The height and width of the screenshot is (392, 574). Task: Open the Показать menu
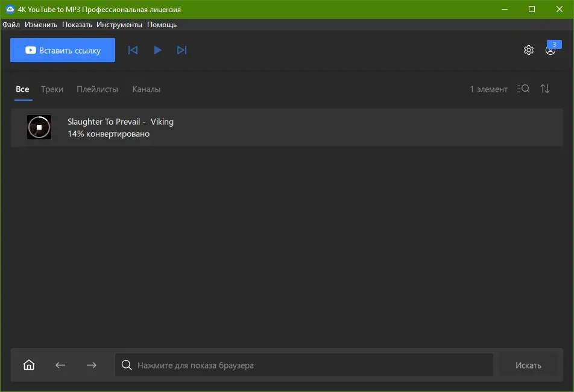[x=77, y=25]
